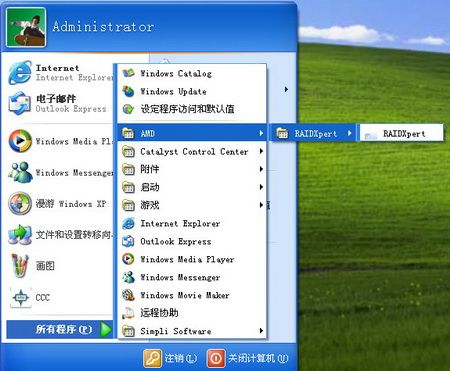450x371 pixels.
Task: Click the Internet pinned item title
Action: pyautogui.click(x=58, y=68)
